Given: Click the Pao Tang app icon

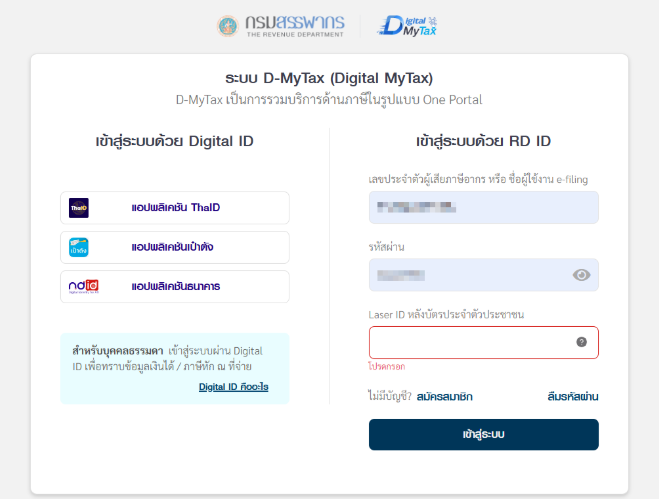Looking at the screenshot, I should click(x=79, y=247).
